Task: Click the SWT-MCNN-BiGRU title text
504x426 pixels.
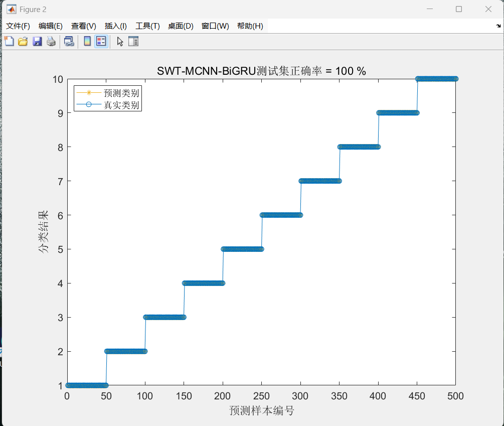Action: point(261,71)
